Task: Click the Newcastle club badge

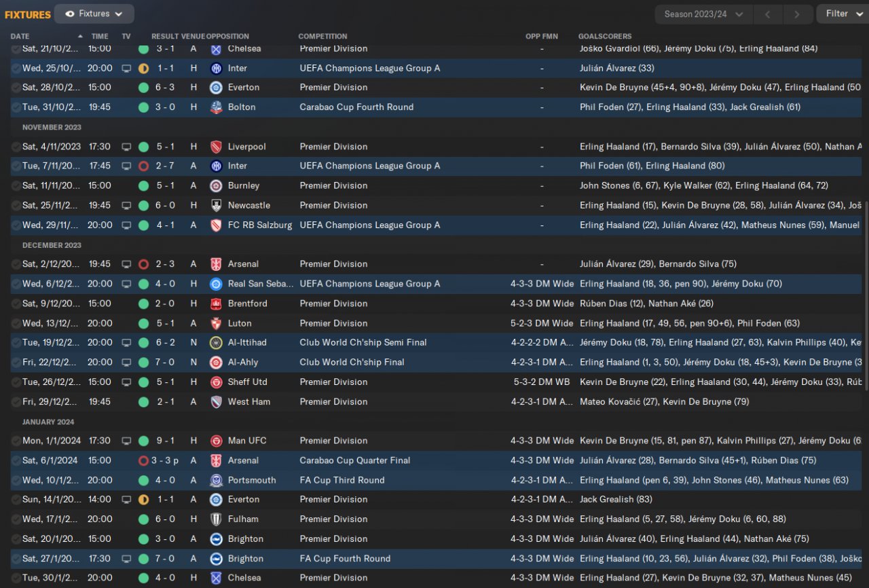Action: point(216,205)
